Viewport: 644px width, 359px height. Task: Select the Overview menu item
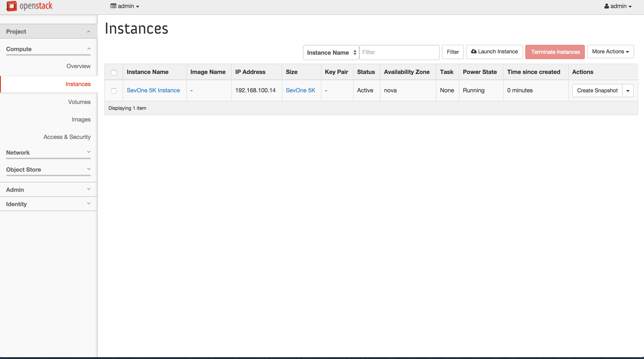pyautogui.click(x=79, y=66)
